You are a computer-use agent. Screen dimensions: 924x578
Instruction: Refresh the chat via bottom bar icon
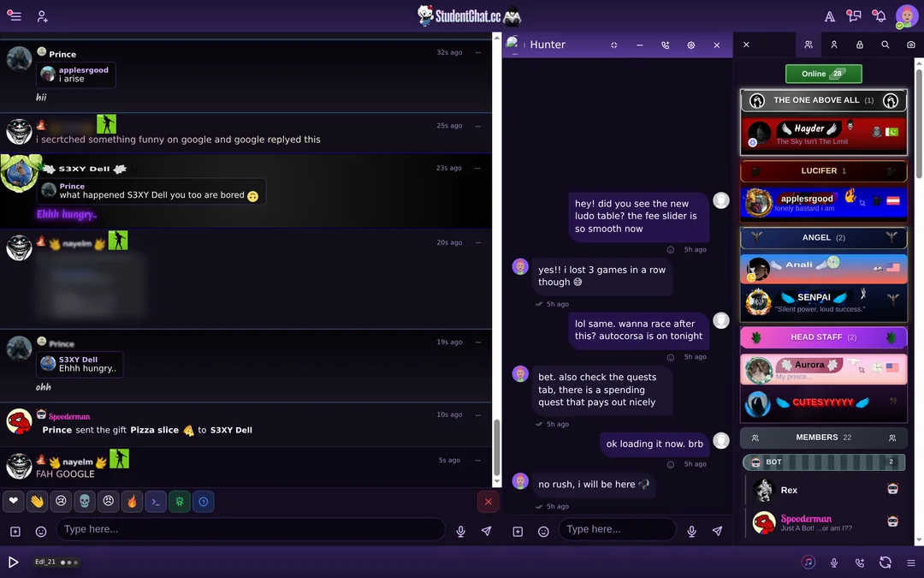[885, 562]
